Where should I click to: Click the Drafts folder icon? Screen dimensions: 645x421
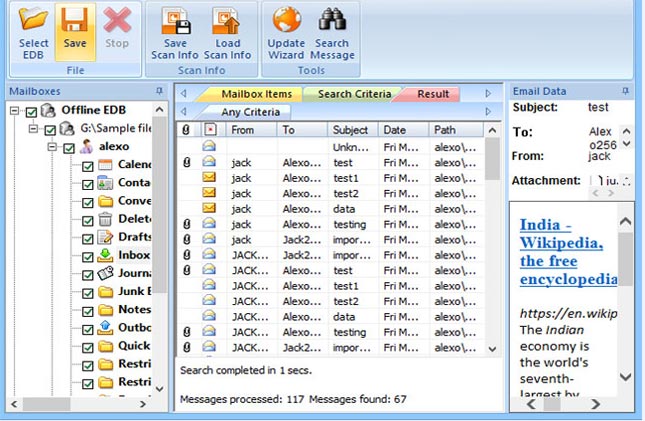[x=105, y=237]
